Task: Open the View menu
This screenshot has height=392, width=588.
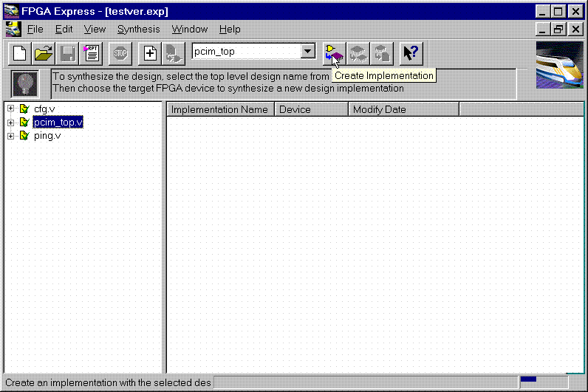Action: [95, 30]
